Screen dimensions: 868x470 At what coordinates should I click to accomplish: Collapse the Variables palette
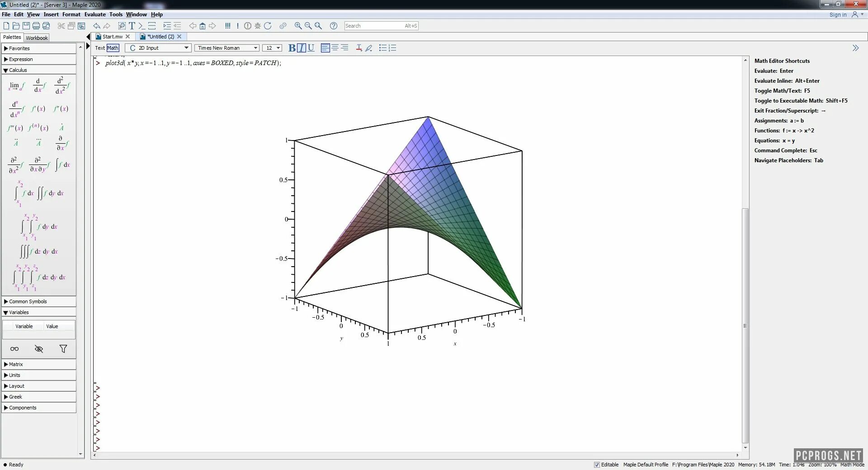point(39,312)
